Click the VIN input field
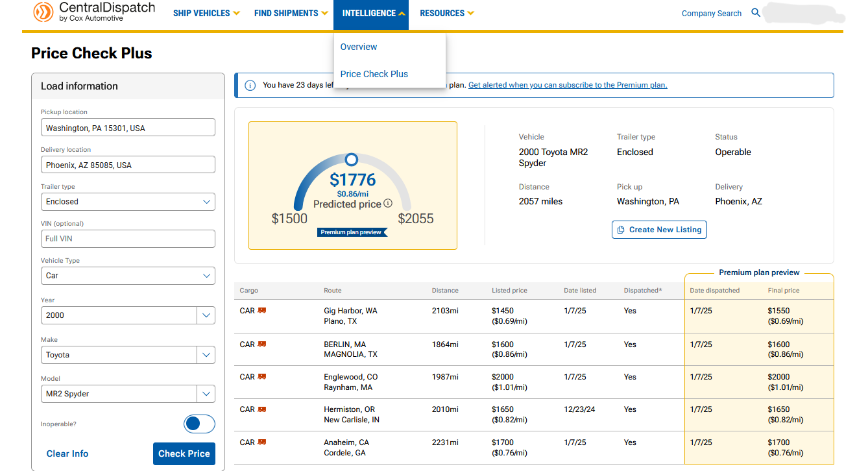 tap(128, 239)
